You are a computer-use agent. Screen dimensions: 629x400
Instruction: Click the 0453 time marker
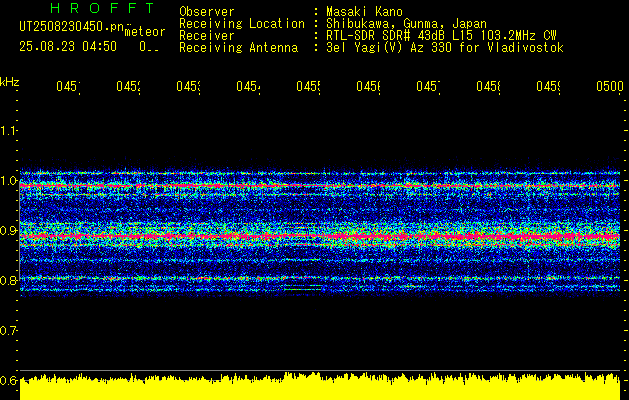(188, 86)
